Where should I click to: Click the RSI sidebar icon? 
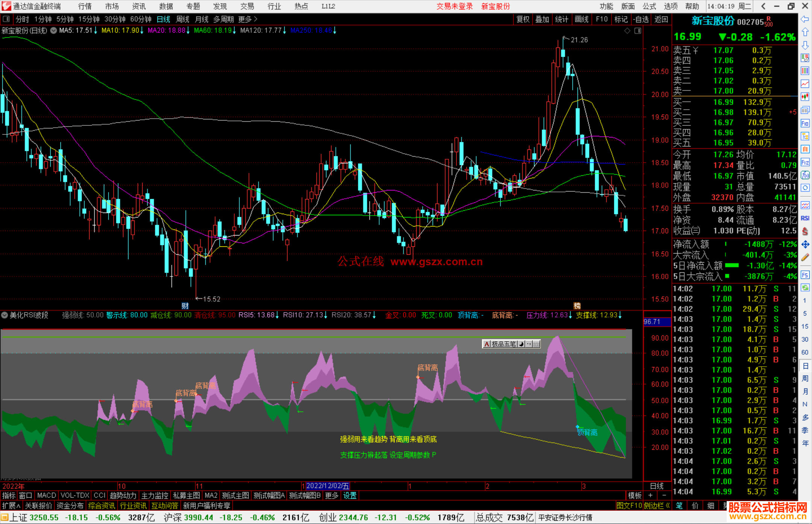click(x=805, y=218)
